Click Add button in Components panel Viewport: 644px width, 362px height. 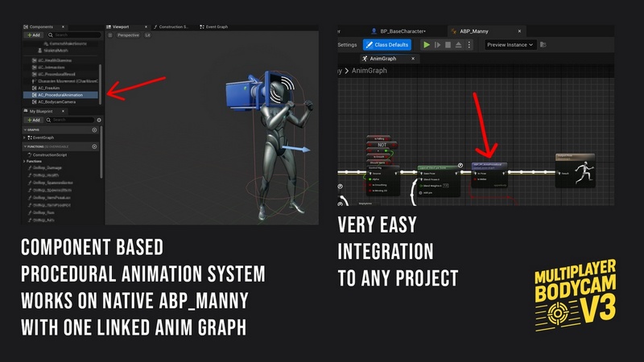[x=32, y=35]
